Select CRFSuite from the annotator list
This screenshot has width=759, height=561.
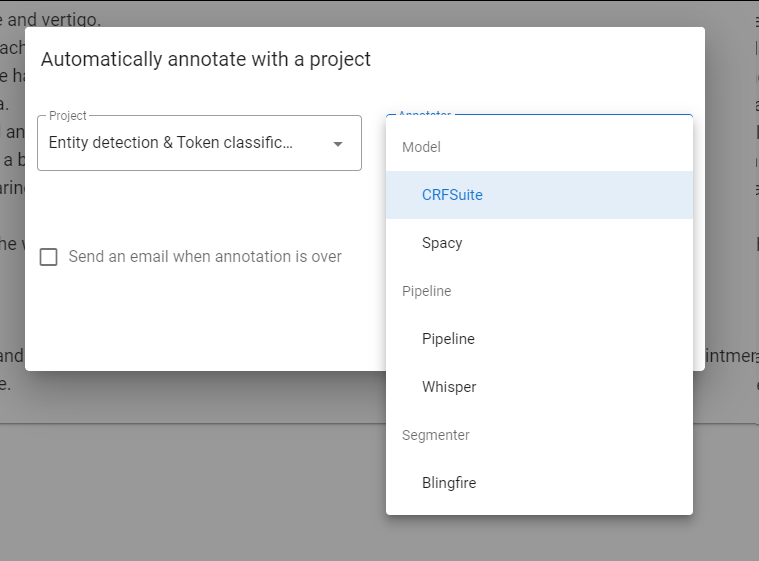(452, 195)
